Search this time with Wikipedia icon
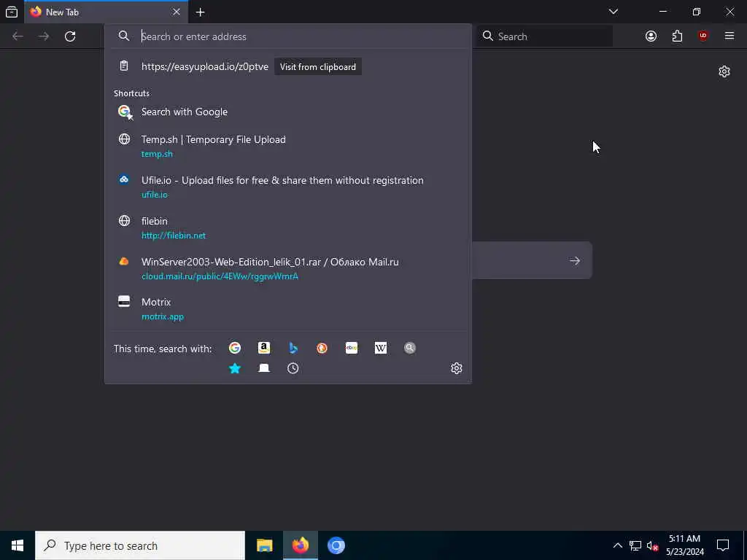Screen dimensions: 747x560 pos(381,348)
